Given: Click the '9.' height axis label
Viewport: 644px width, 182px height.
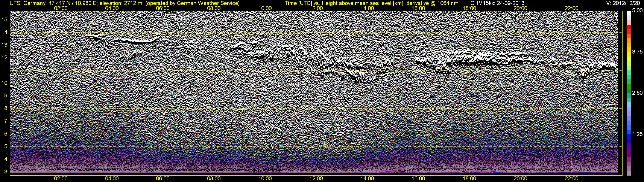Looking at the screenshot, I should (x=6, y=96).
